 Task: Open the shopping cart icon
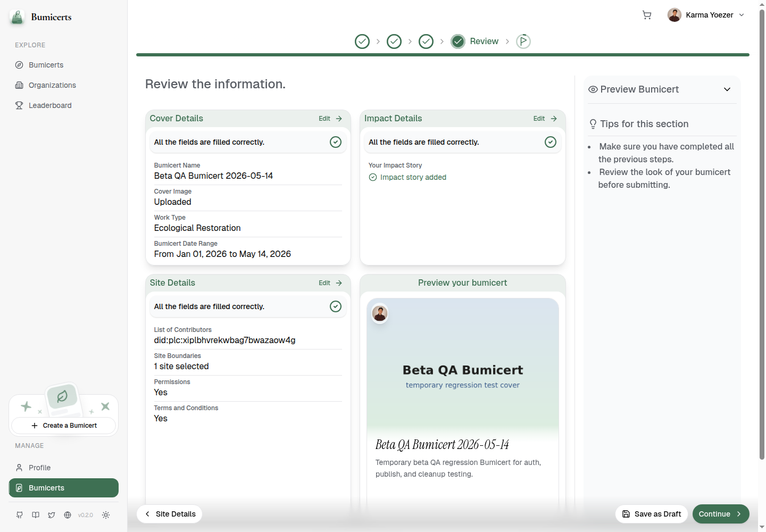[x=647, y=15]
